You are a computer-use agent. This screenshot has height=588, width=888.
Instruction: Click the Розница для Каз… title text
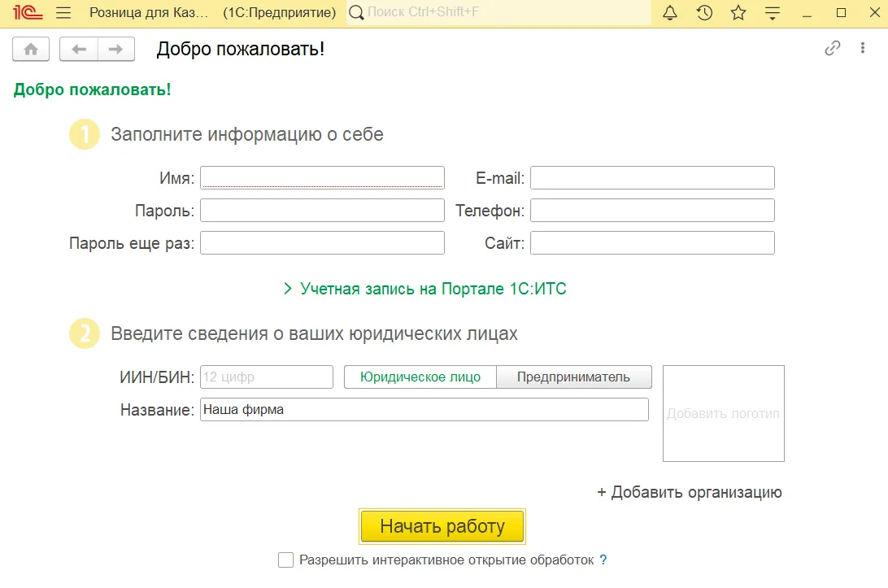(149, 12)
